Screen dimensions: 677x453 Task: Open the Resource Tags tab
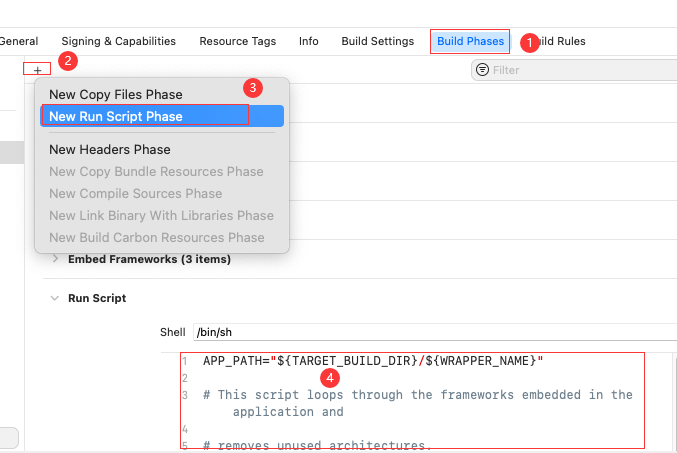(237, 41)
